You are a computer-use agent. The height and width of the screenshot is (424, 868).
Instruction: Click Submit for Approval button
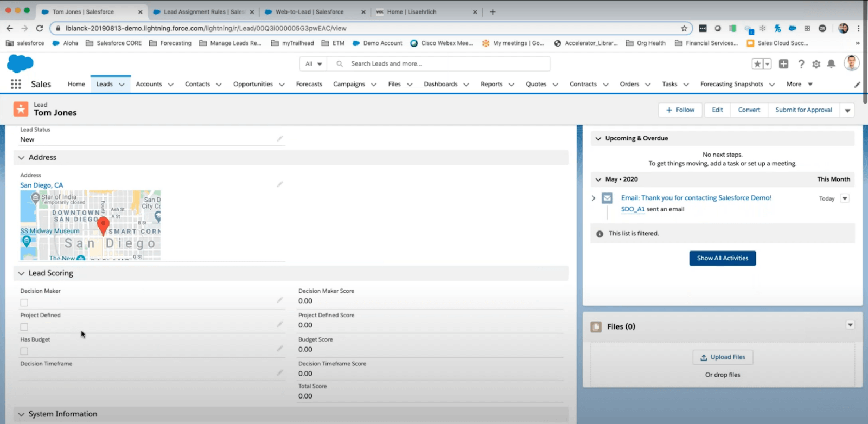[803, 110]
